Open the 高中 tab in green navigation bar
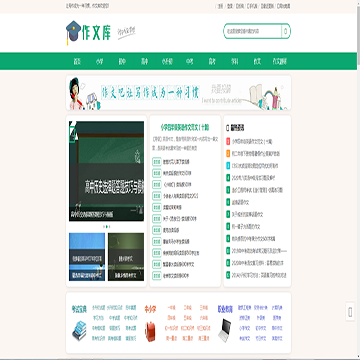360x360 pixels. tap(144, 61)
